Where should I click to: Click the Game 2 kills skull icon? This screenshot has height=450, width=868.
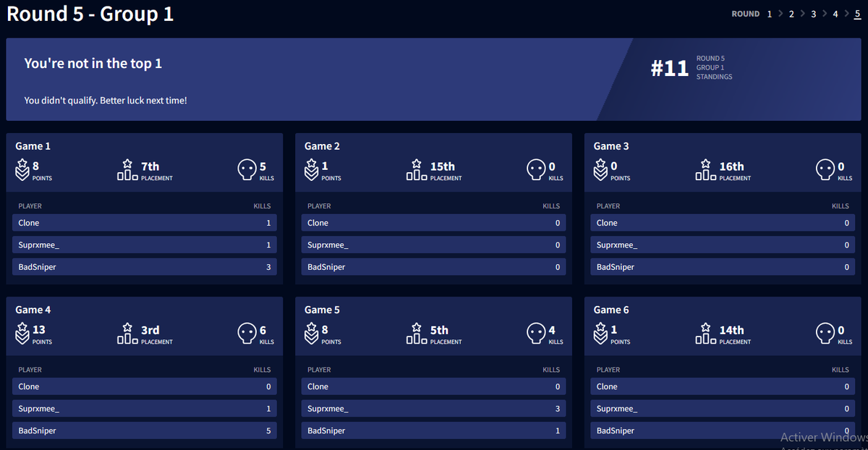(x=536, y=170)
